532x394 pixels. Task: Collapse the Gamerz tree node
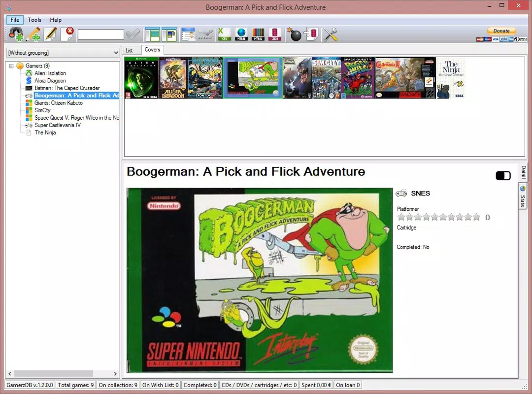click(11, 66)
